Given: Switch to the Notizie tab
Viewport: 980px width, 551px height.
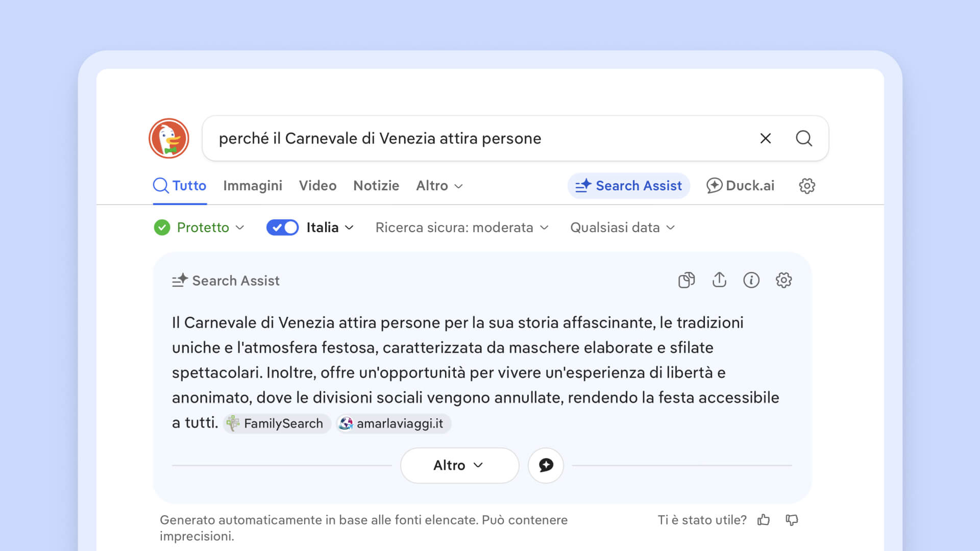Looking at the screenshot, I should pos(376,186).
